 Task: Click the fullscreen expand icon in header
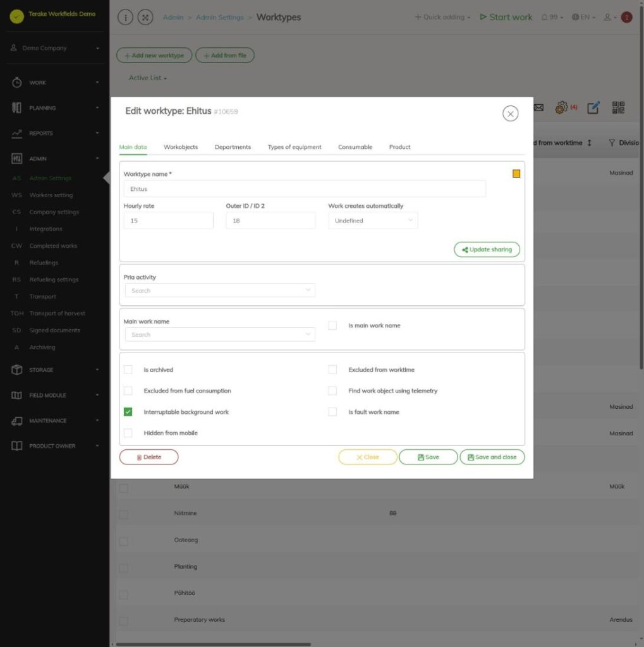[145, 17]
